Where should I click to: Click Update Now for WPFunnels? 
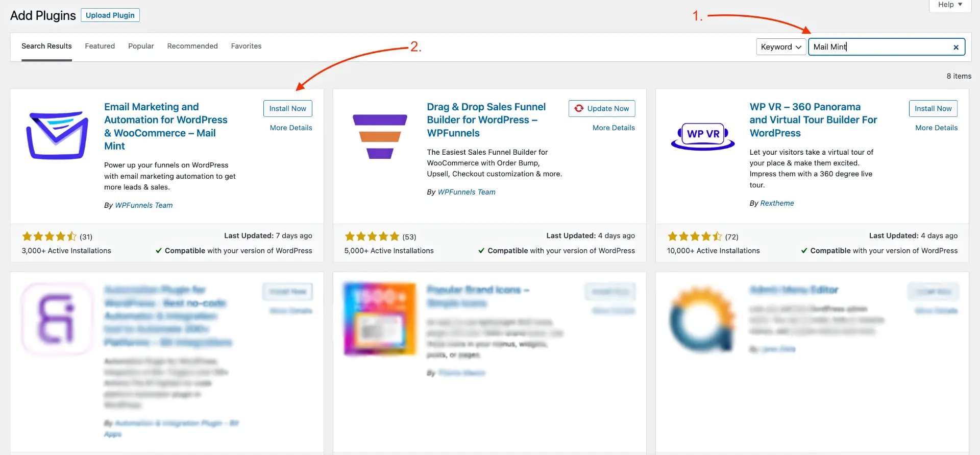click(602, 108)
